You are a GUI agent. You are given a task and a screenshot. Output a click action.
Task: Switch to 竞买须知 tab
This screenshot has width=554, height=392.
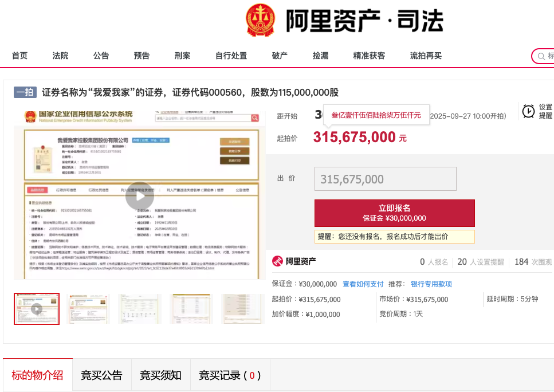point(161,375)
